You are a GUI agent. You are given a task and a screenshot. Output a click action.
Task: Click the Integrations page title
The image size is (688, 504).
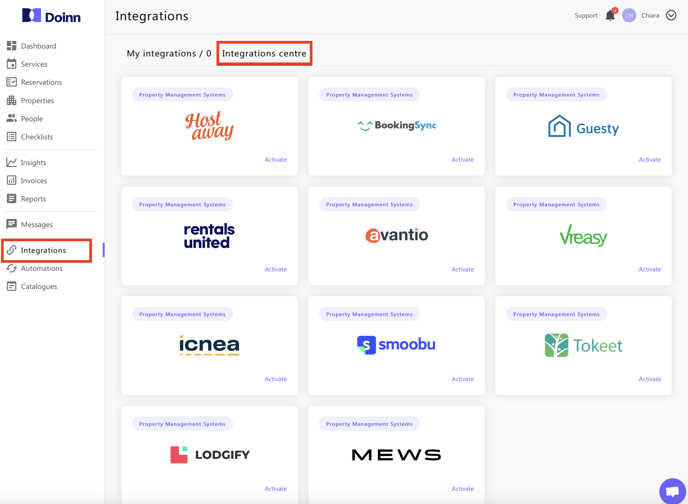click(x=152, y=16)
